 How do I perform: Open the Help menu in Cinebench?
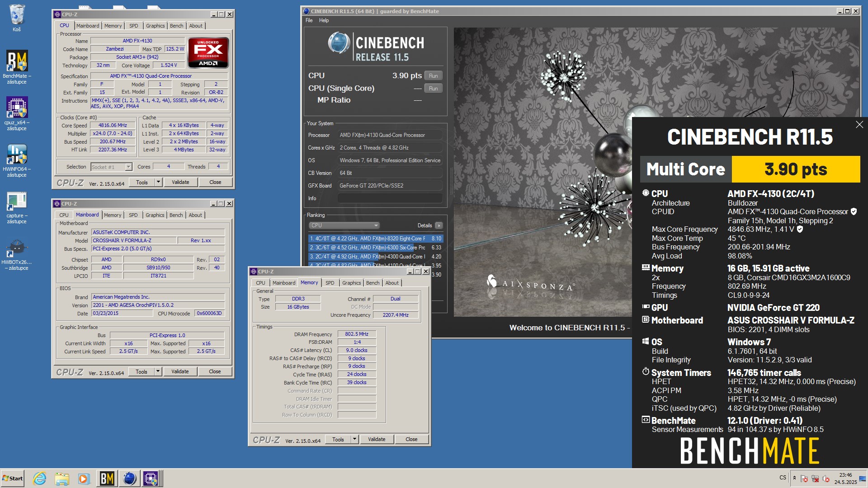(x=324, y=20)
